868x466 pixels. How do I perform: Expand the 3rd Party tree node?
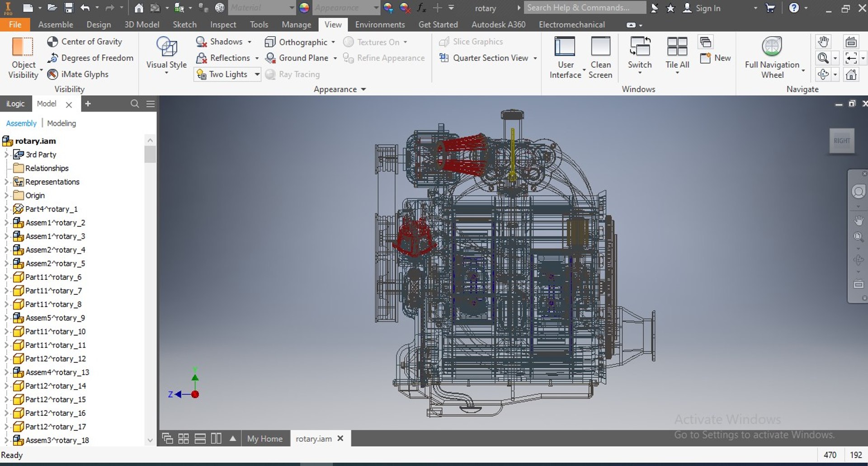pos(6,155)
